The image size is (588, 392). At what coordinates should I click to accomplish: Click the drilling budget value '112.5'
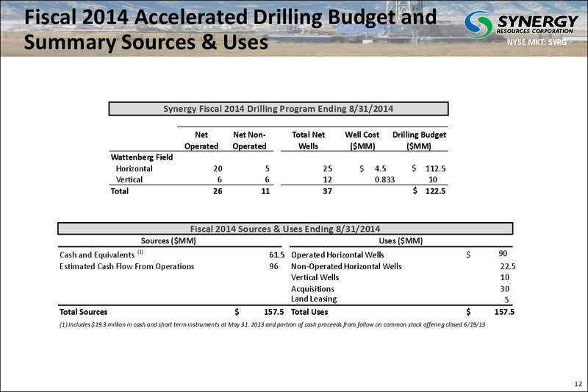click(435, 169)
